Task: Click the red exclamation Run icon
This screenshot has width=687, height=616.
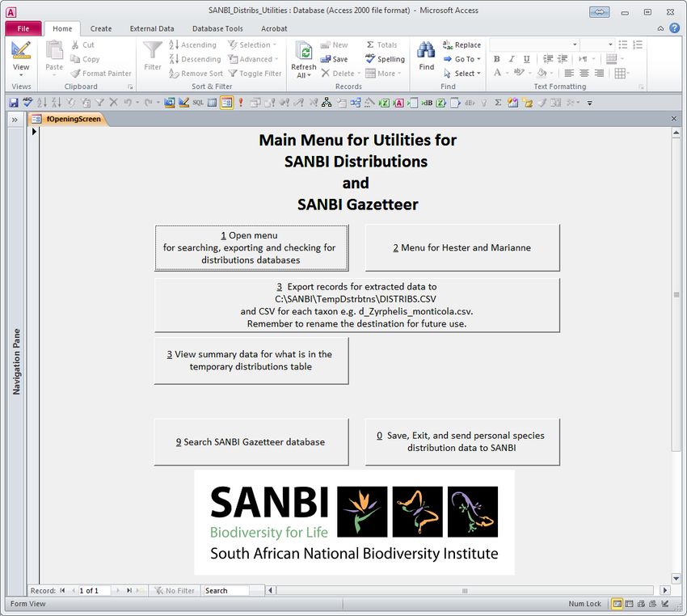Action: click(x=241, y=103)
